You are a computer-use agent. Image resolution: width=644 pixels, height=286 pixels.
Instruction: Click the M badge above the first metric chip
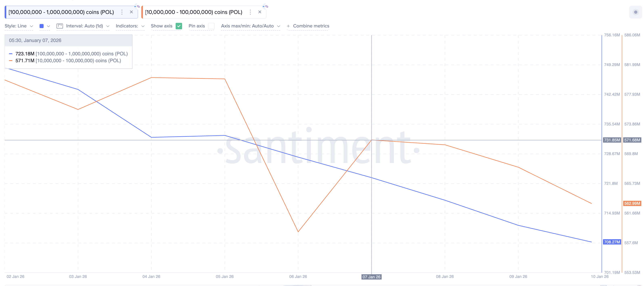(x=135, y=6)
